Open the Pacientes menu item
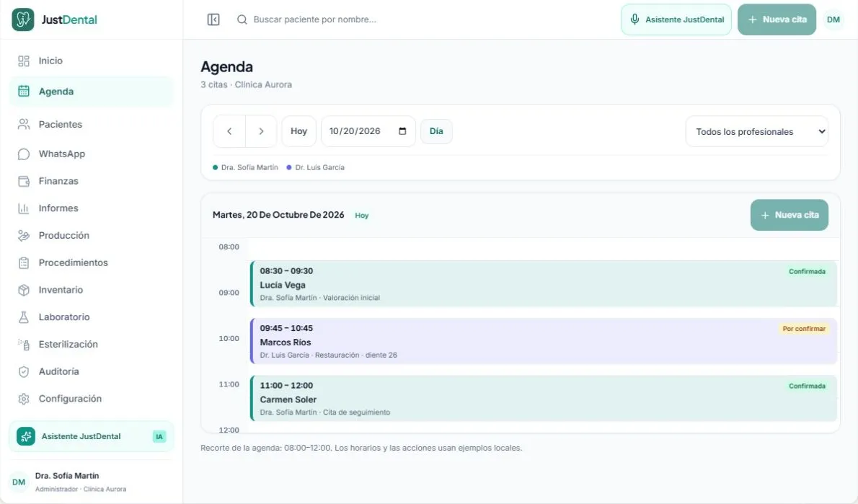Viewport: 858px width, 504px height. (92, 124)
